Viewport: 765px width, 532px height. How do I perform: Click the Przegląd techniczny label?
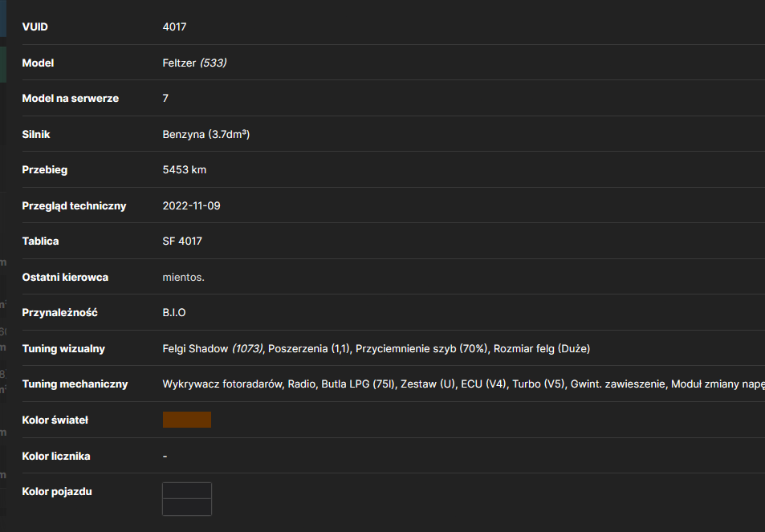[74, 205]
